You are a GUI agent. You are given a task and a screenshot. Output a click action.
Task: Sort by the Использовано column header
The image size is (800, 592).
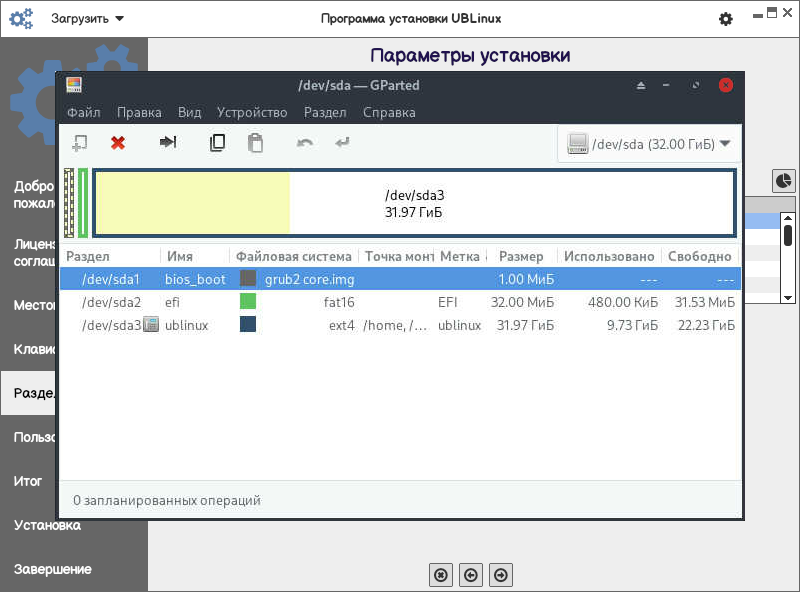609,256
